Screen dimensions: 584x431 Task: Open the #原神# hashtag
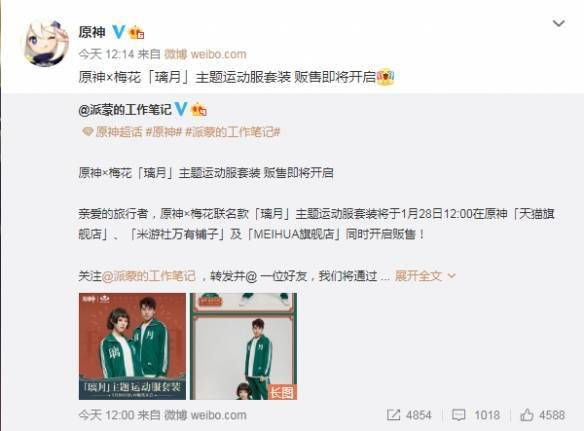[164, 132]
